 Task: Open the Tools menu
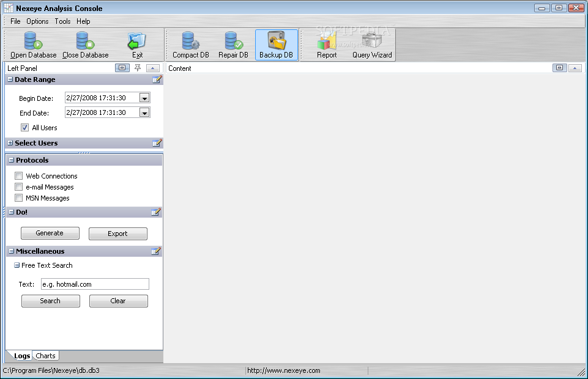(62, 21)
